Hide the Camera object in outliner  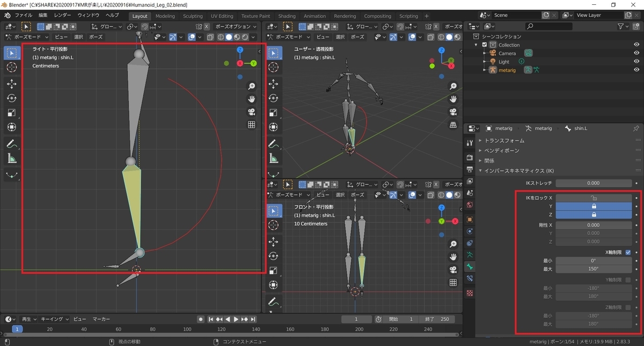tap(636, 53)
